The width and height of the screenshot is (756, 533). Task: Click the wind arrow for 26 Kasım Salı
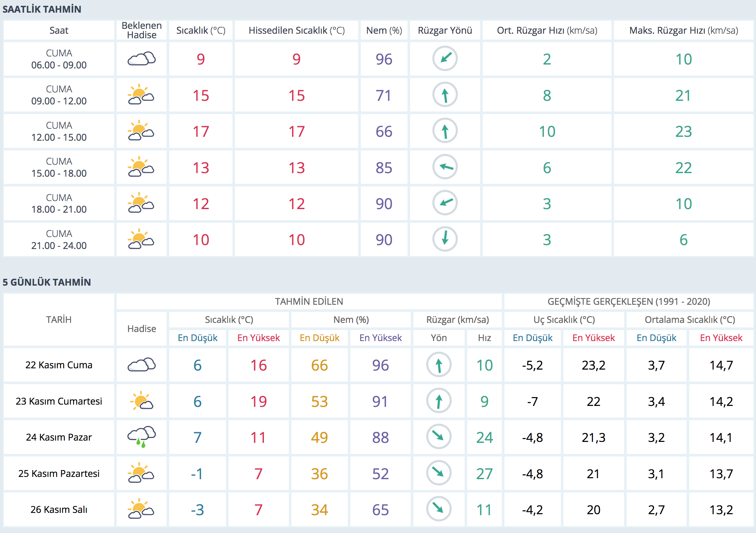pos(438,509)
